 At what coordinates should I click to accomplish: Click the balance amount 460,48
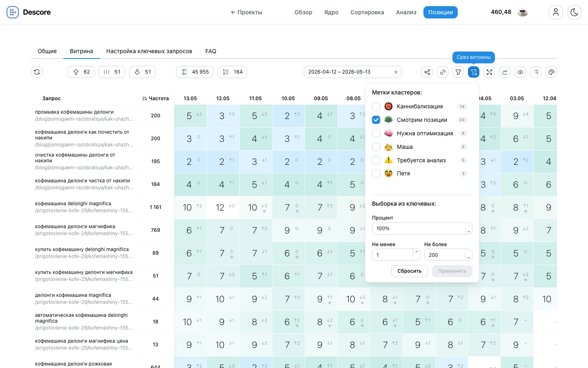click(501, 12)
